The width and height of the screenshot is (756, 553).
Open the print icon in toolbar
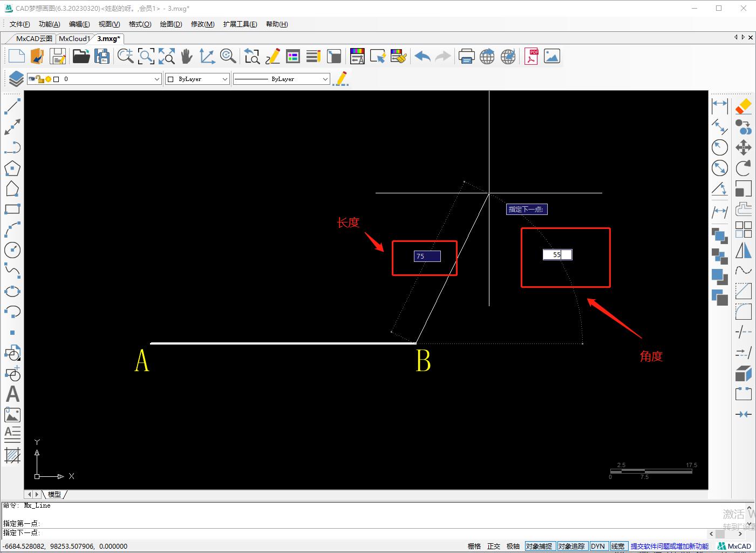(466, 56)
